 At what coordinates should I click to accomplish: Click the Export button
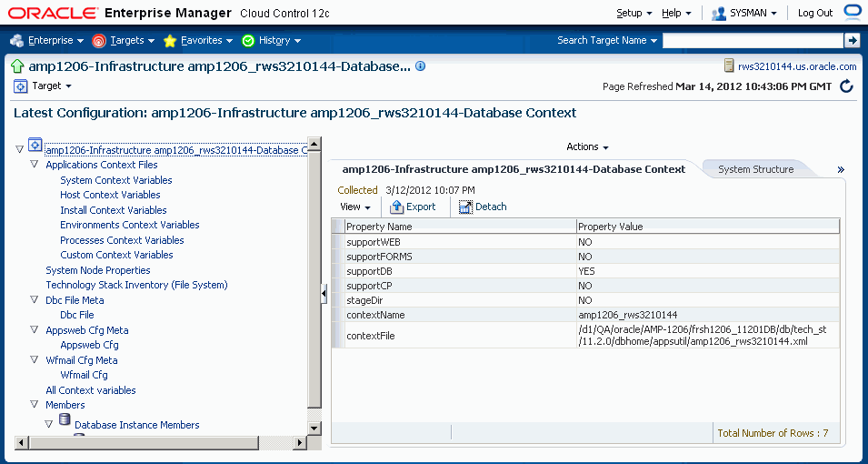click(413, 207)
